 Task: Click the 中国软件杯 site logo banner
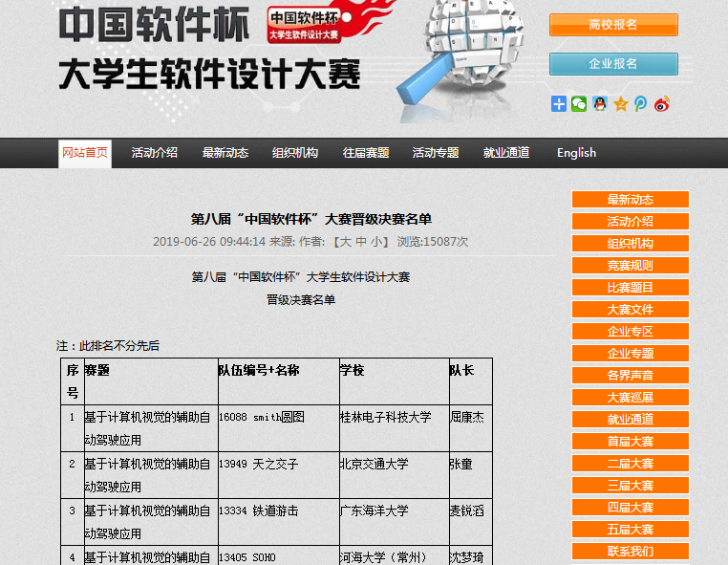(x=210, y=50)
